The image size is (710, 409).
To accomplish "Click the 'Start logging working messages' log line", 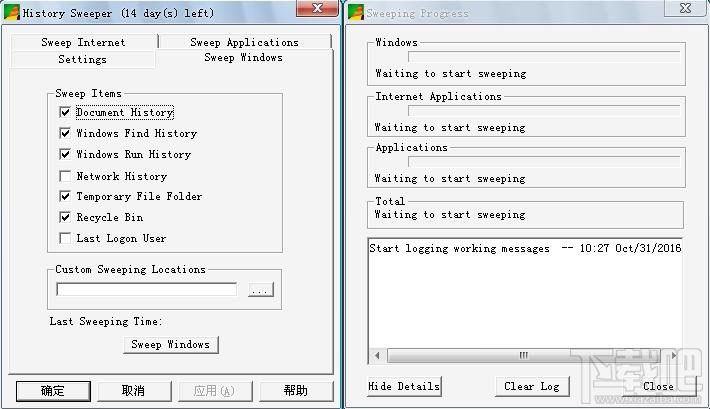I will [525, 248].
